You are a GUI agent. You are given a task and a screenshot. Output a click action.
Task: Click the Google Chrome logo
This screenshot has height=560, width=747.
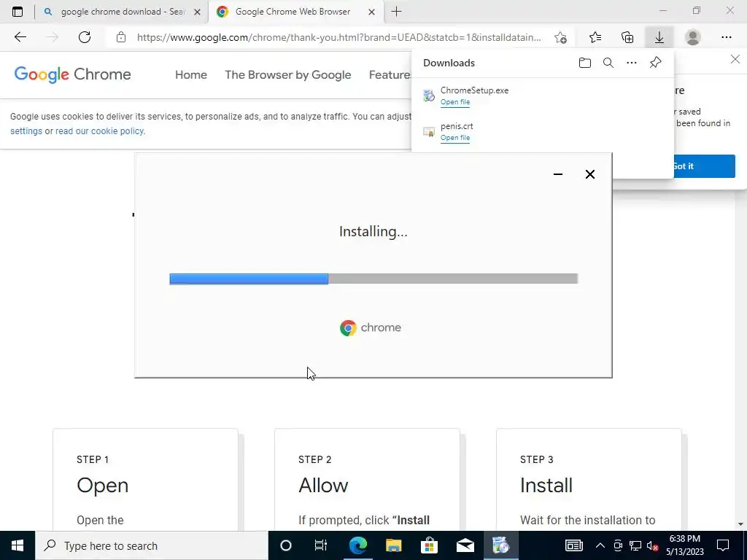click(x=72, y=75)
